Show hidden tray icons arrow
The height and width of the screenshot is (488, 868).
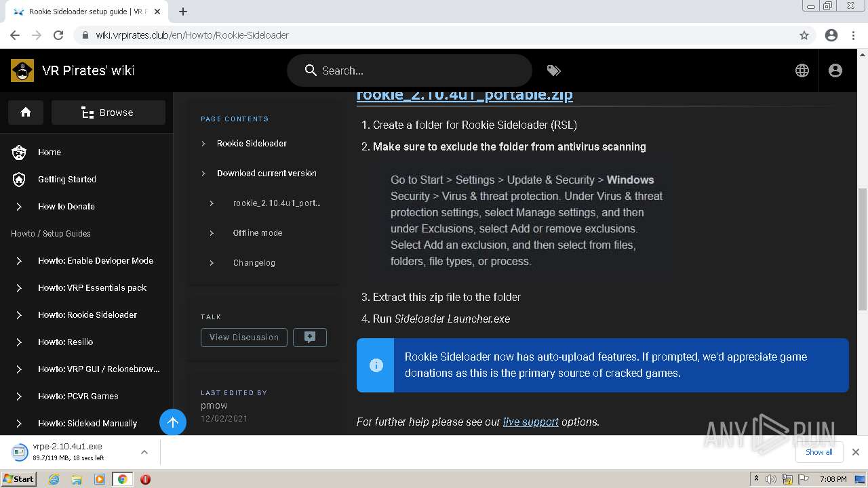click(x=756, y=479)
